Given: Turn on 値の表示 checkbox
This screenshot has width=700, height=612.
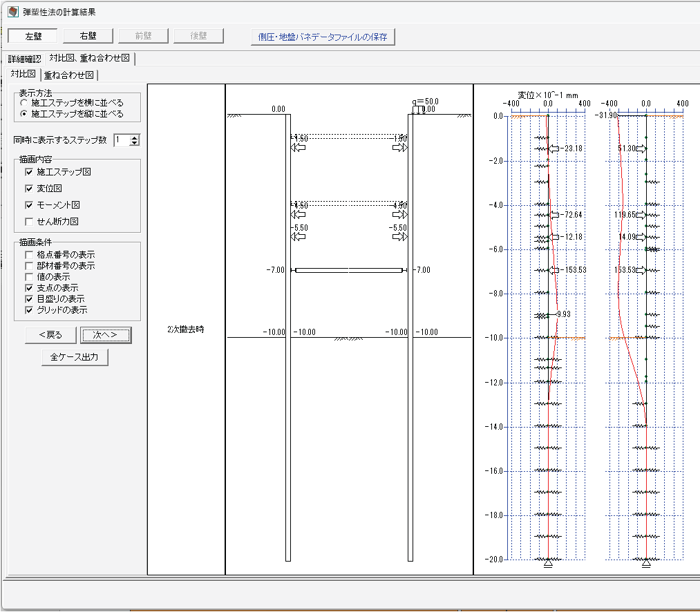Looking at the screenshot, I should click(x=29, y=277).
